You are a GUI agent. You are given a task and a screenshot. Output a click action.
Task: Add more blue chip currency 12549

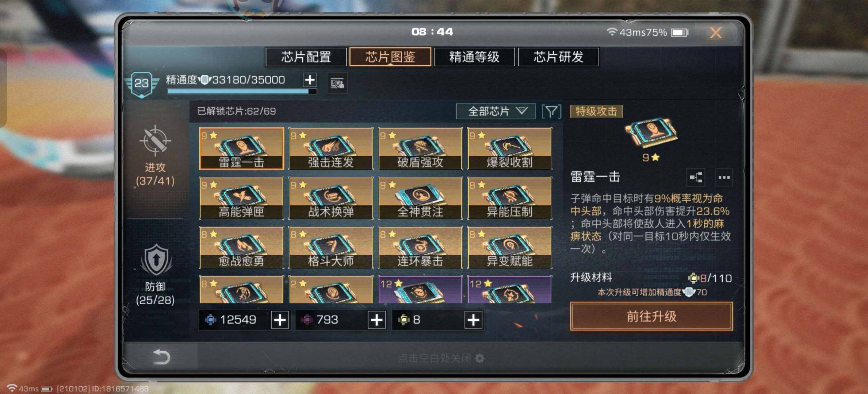pos(280,320)
